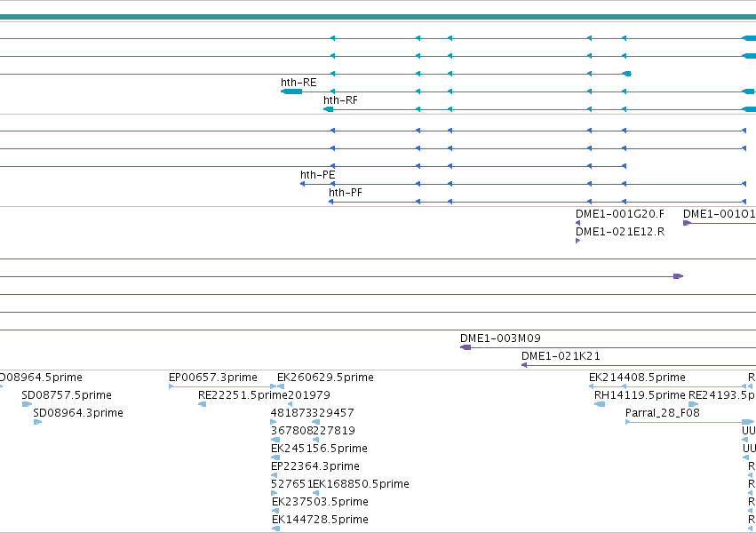756x533 pixels.
Task: Open the DME1-001G20.F feature label
Action: coord(619,214)
